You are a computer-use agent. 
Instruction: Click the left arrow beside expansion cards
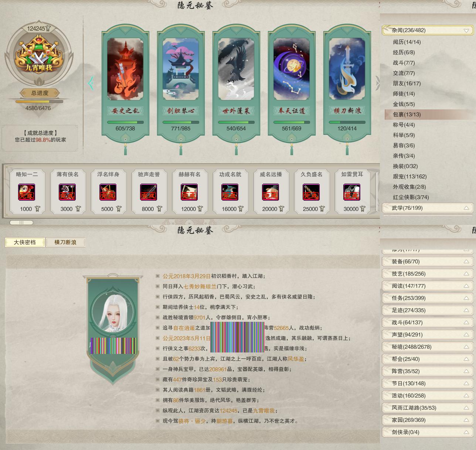pyautogui.click(x=91, y=83)
